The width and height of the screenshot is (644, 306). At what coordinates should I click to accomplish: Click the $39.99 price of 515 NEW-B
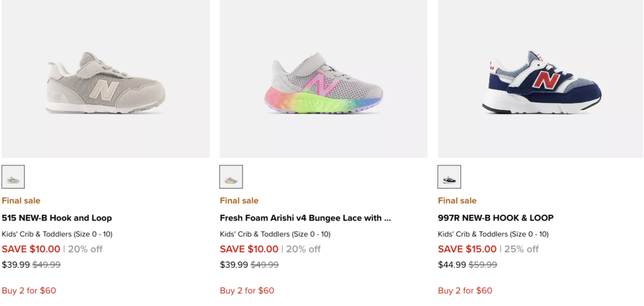pos(16,265)
